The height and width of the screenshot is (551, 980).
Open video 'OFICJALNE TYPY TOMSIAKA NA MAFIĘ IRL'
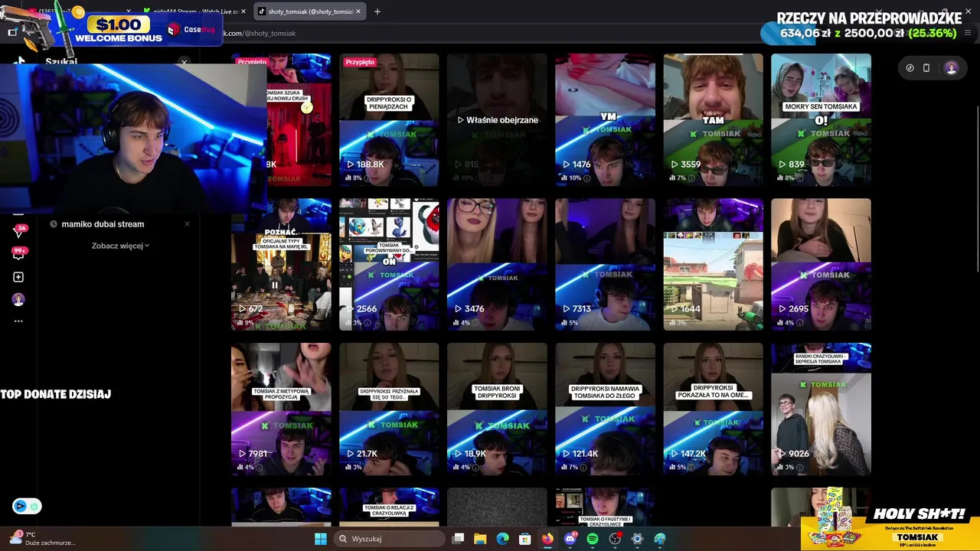(x=281, y=264)
